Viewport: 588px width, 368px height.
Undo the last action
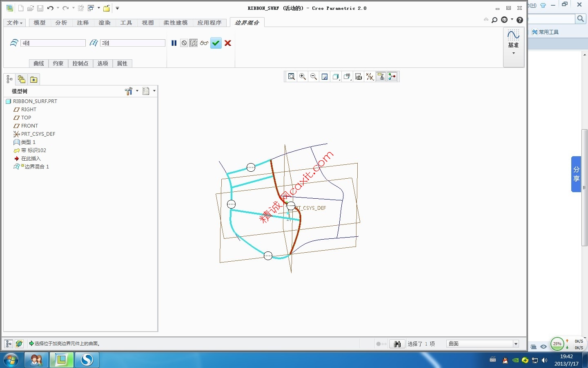[x=50, y=8]
